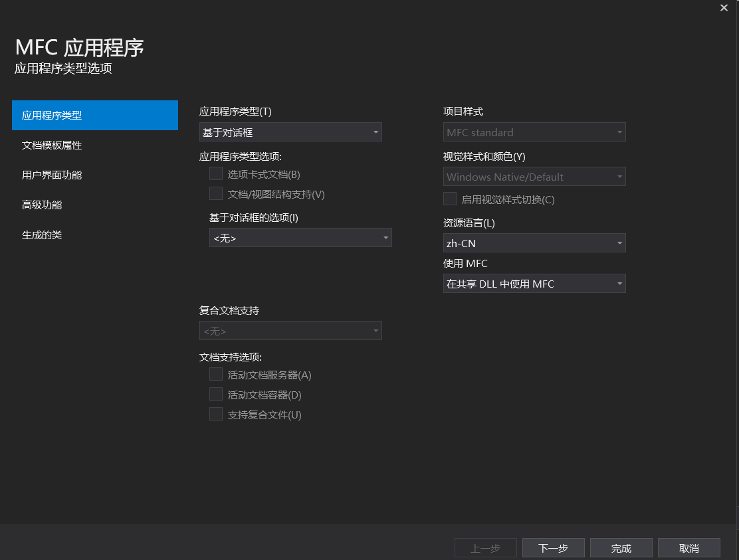This screenshot has height=560, width=739.
Task: Enable 启用视觉样式切换
Action: pyautogui.click(x=449, y=198)
